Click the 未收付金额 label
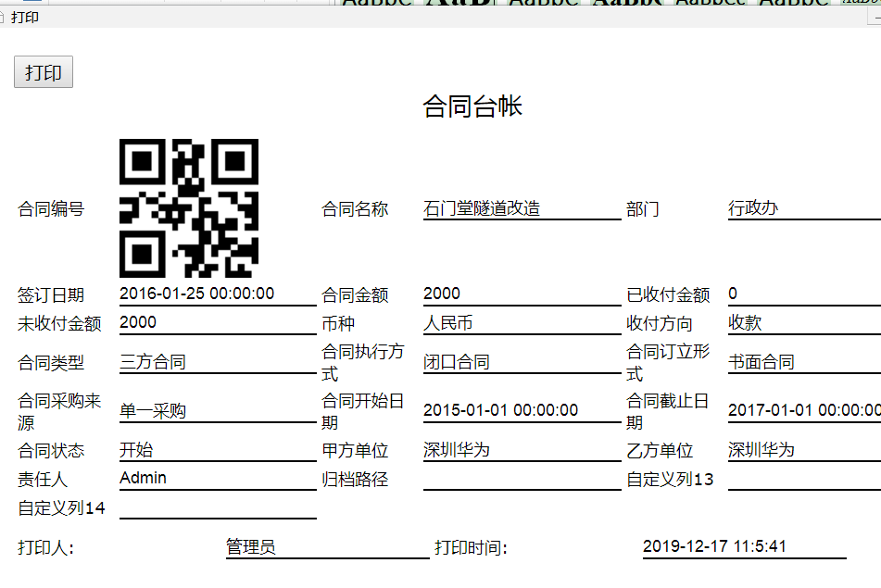Viewport: 881px width, 588px height. click(x=59, y=323)
